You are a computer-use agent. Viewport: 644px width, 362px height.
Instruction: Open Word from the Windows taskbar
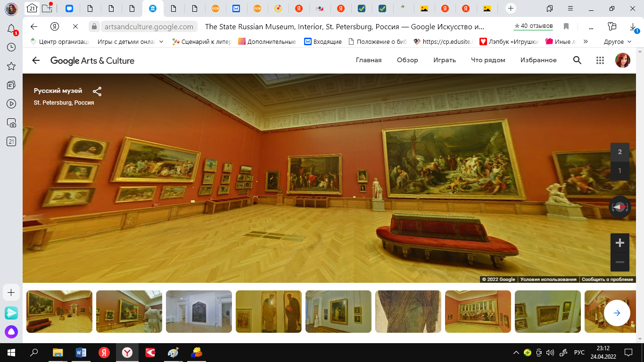coord(81,353)
